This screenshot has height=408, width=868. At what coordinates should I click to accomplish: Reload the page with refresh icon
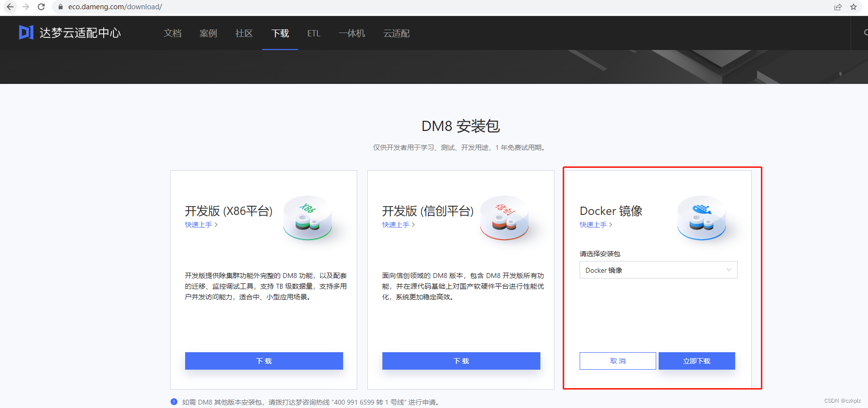(41, 7)
